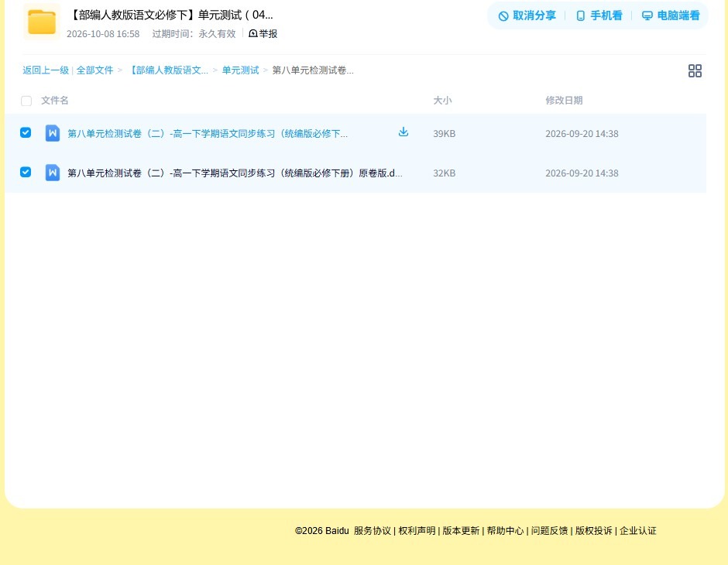Image resolution: width=728 pixels, height=565 pixels.
Task: Sort by 大小 column header
Action: tap(442, 100)
